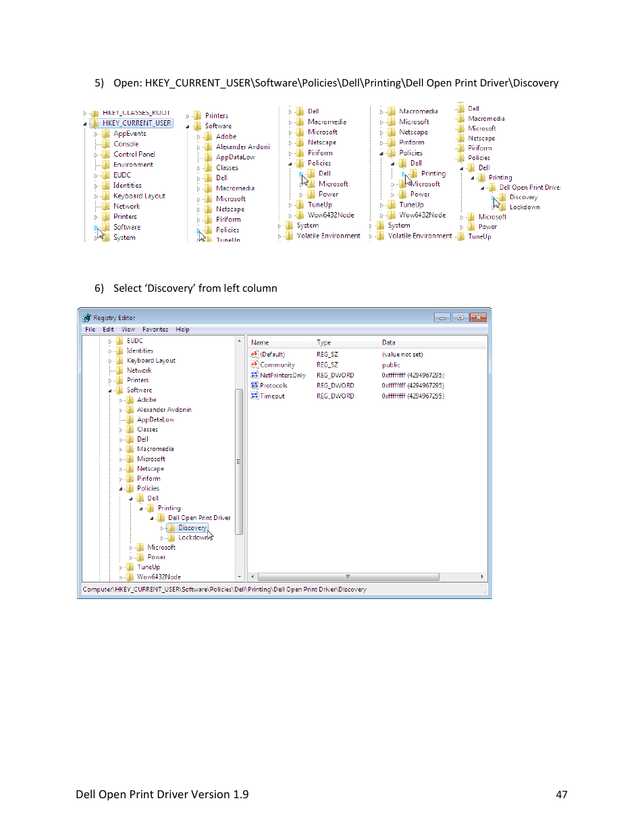Screen dimensions: 644x834
Task: Click the '(value not set)' data cell
Action: pos(402,355)
